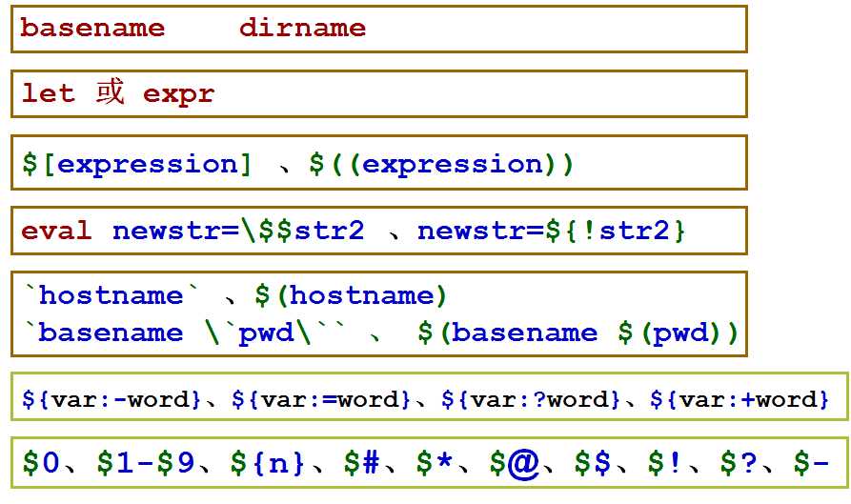Click the $@ parameter text
851x504 pixels.
pos(514,464)
